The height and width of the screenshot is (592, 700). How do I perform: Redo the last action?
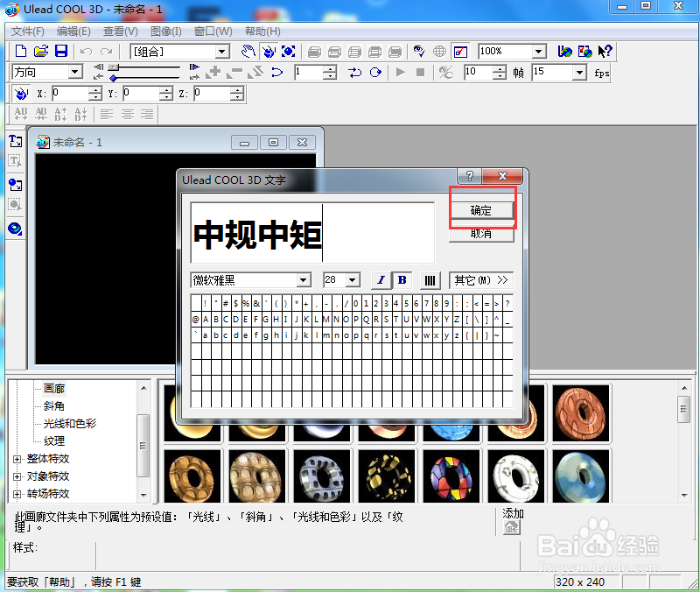(106, 52)
